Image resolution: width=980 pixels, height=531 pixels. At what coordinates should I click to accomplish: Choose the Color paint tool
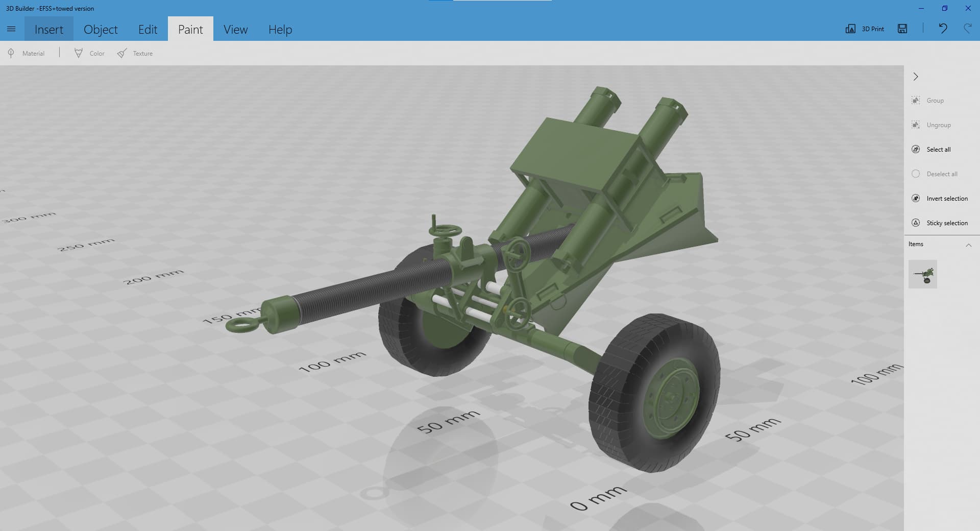pyautogui.click(x=89, y=54)
